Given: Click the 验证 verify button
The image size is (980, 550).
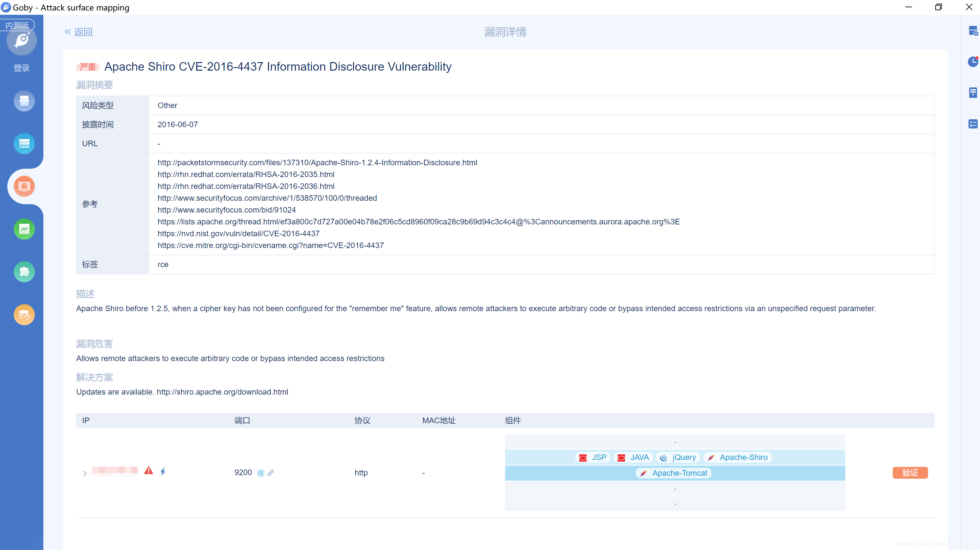Looking at the screenshot, I should tap(910, 473).
